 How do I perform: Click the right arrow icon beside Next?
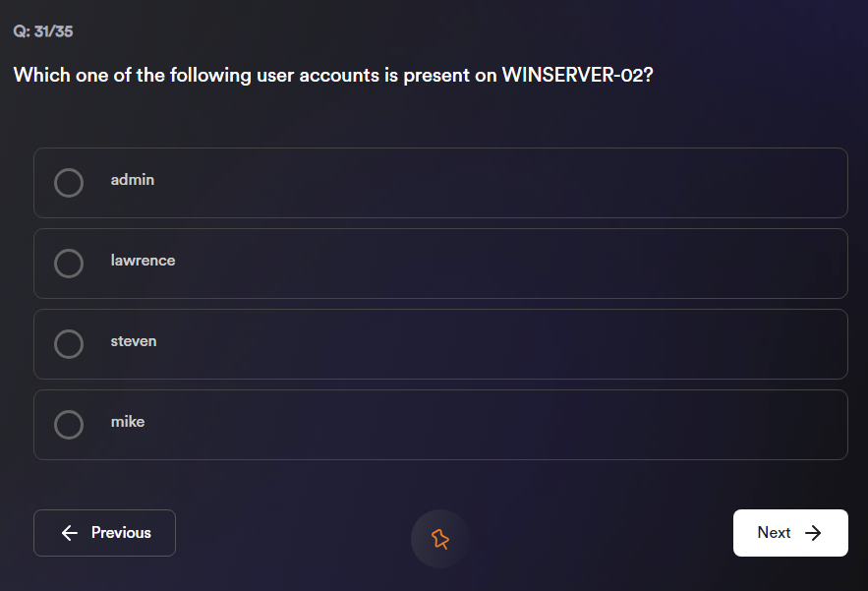(813, 533)
